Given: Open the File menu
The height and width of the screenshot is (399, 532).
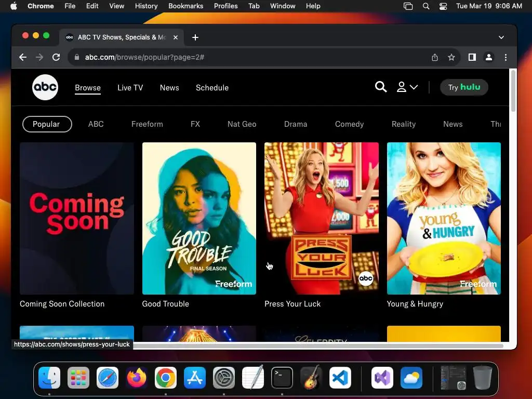Looking at the screenshot, I should click(70, 6).
